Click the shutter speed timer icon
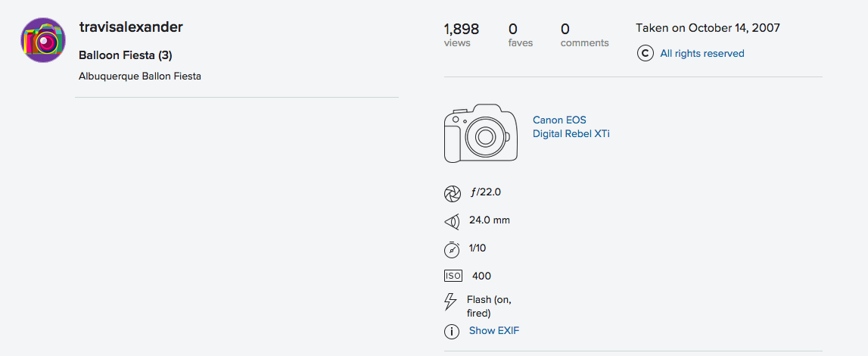This screenshot has height=356, width=868. (453, 249)
